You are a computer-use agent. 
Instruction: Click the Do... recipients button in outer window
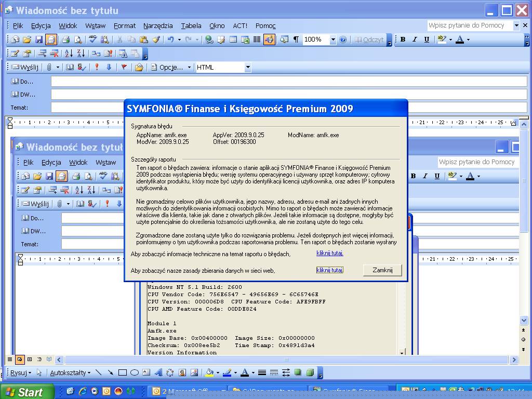pyautogui.click(x=22, y=82)
